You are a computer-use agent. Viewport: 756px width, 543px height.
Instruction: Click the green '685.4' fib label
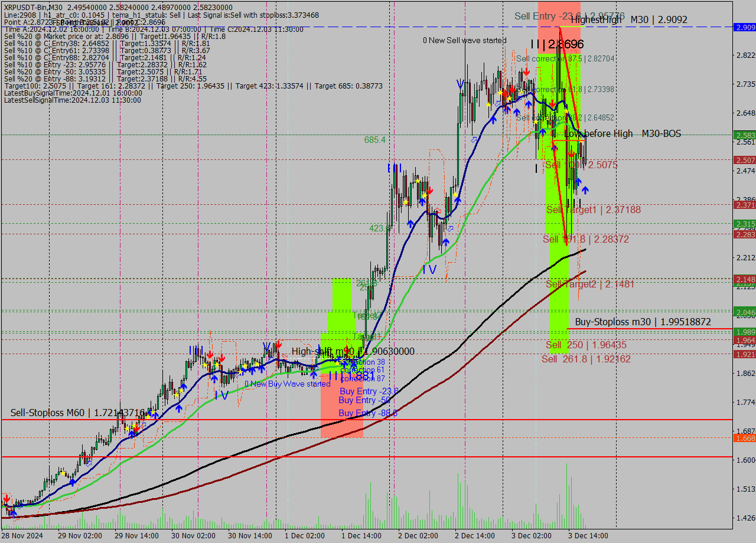375,140
